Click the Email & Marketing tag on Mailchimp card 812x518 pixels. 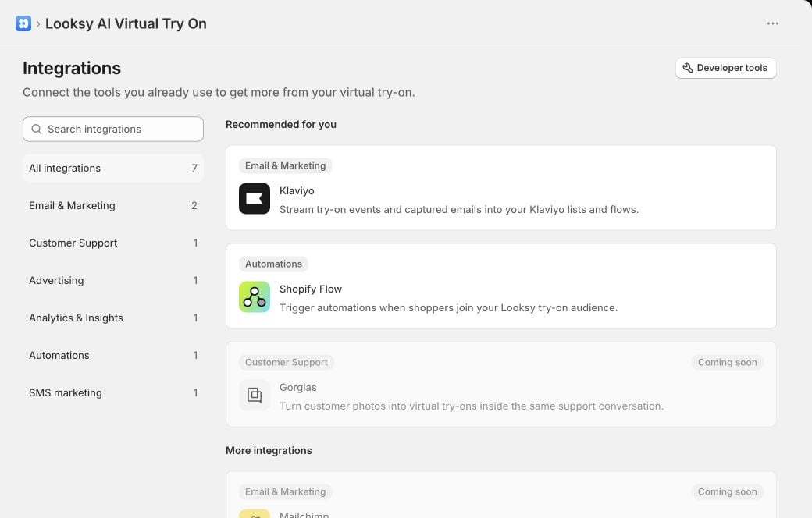click(x=285, y=491)
